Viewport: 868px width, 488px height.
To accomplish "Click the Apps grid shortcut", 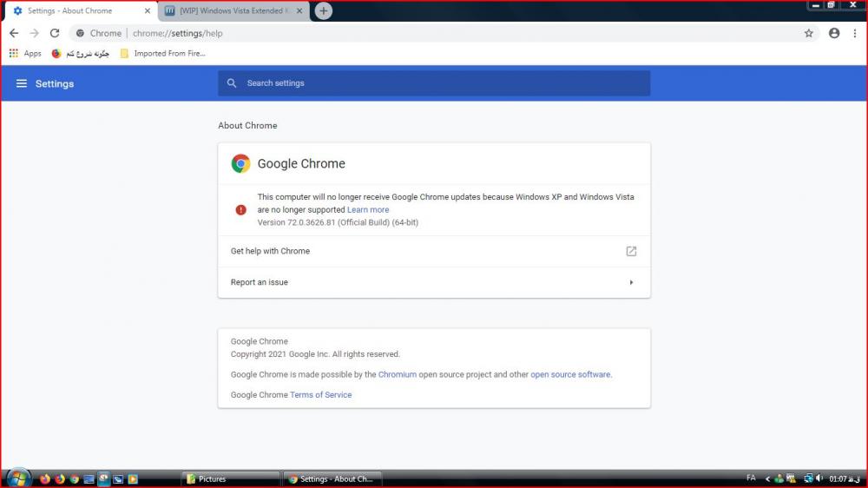I will (x=25, y=54).
